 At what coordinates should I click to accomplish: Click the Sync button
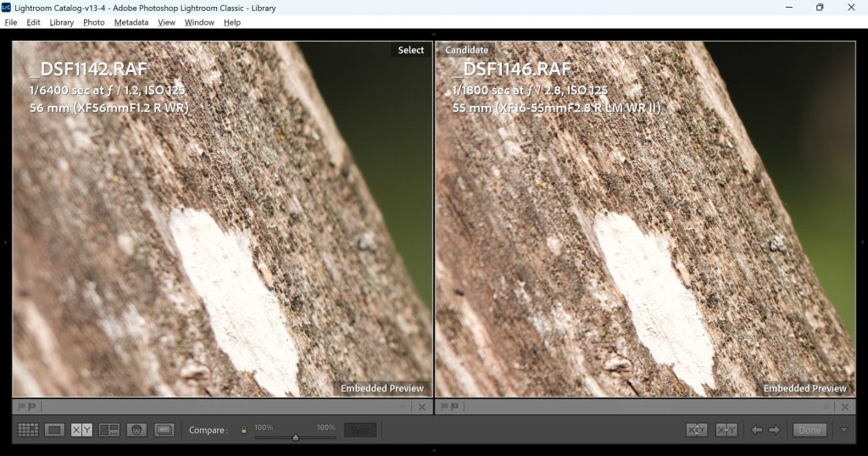(x=360, y=430)
